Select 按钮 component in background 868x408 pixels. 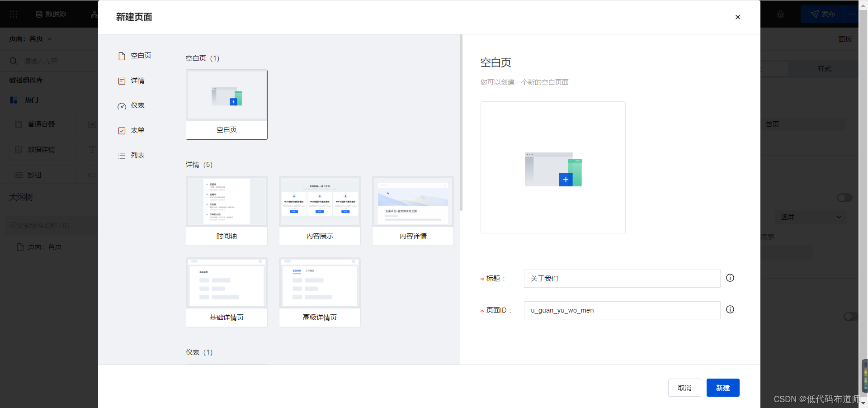point(42,175)
